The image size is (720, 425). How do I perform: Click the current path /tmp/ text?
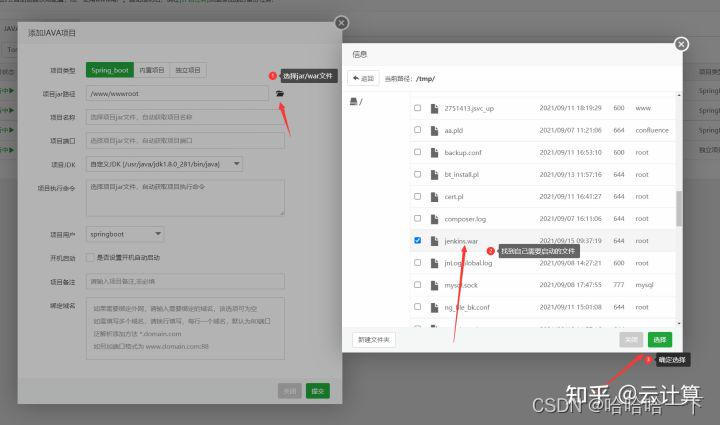(425, 78)
